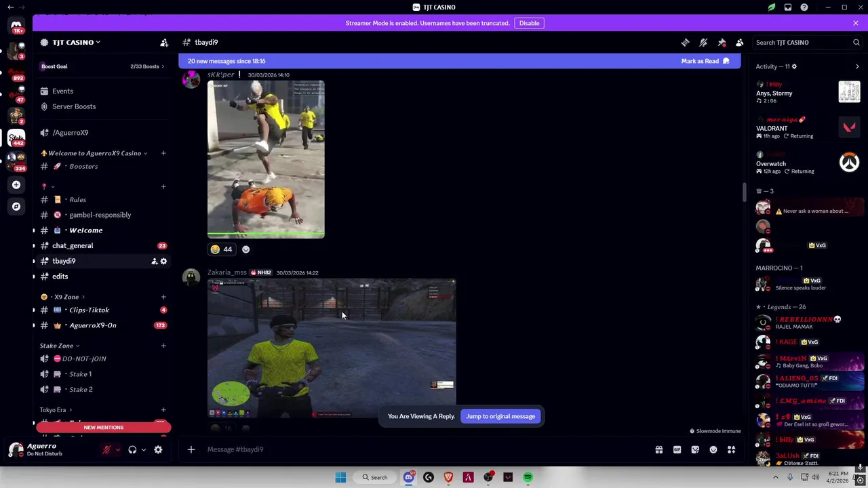Open the sticker picker icon
Image resolution: width=868 pixels, height=488 pixels.
click(x=695, y=449)
